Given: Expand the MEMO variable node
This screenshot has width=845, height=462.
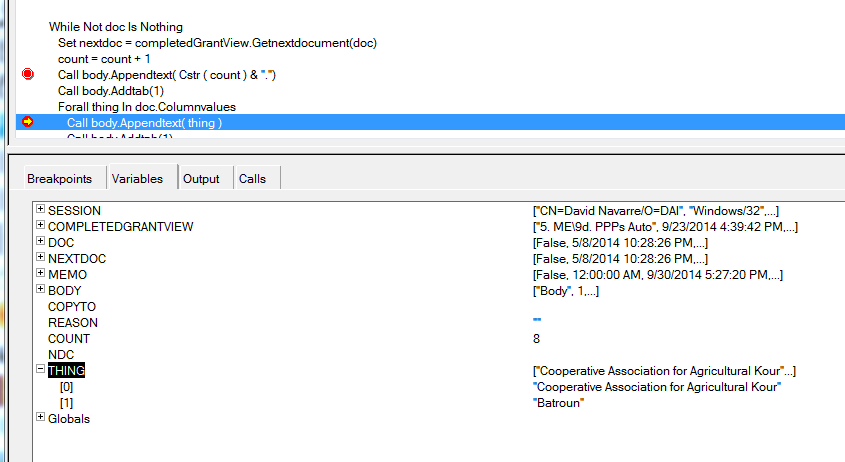Looking at the screenshot, I should click(x=40, y=274).
